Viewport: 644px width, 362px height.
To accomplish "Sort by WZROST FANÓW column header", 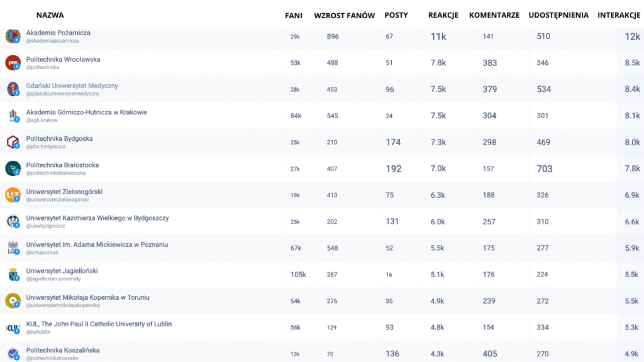I will [344, 16].
